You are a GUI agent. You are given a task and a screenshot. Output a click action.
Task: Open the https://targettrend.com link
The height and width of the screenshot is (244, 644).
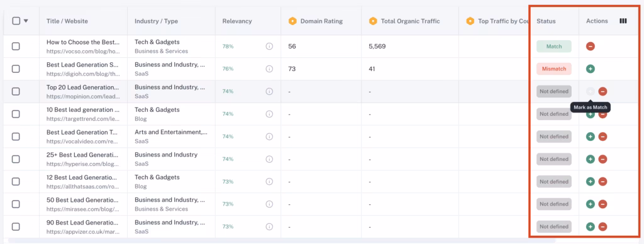(x=84, y=119)
